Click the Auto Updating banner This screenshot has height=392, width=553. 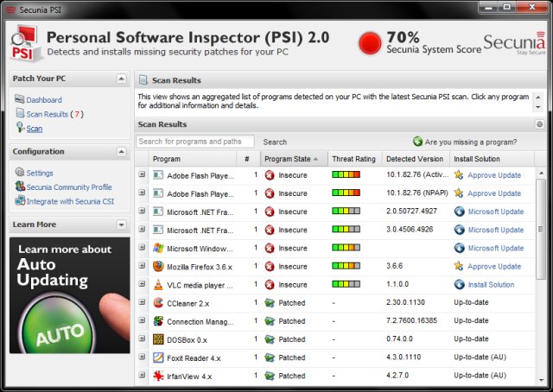(69, 295)
